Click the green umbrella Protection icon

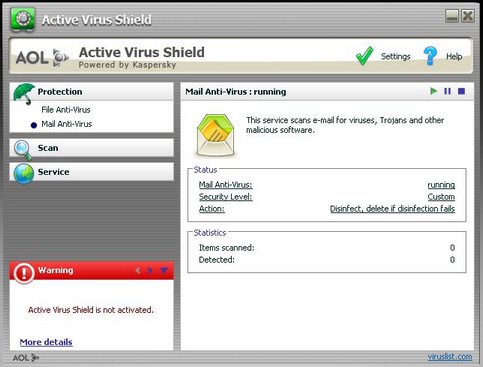24,93
